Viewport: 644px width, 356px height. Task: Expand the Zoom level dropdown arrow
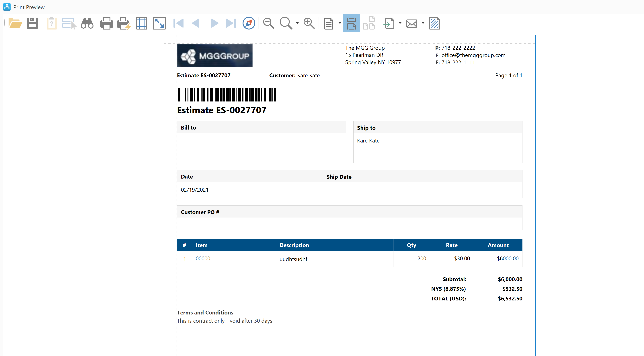[297, 23]
